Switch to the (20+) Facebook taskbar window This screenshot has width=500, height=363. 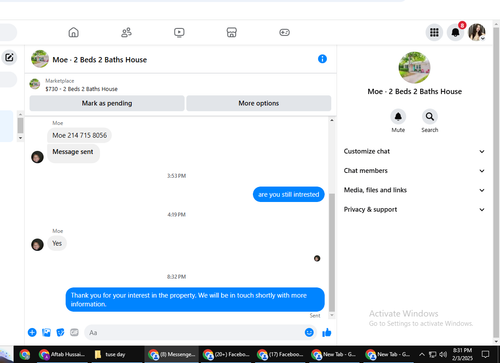[x=227, y=354]
